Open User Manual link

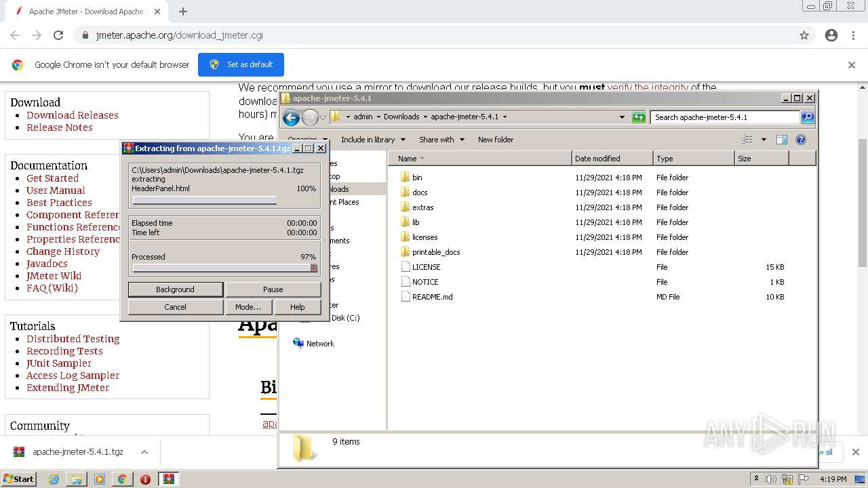pos(56,190)
